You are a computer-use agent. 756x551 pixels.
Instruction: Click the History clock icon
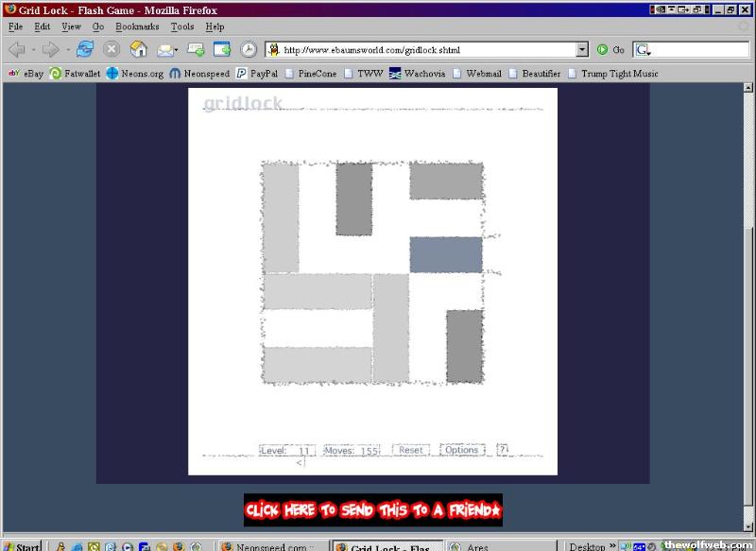point(248,49)
